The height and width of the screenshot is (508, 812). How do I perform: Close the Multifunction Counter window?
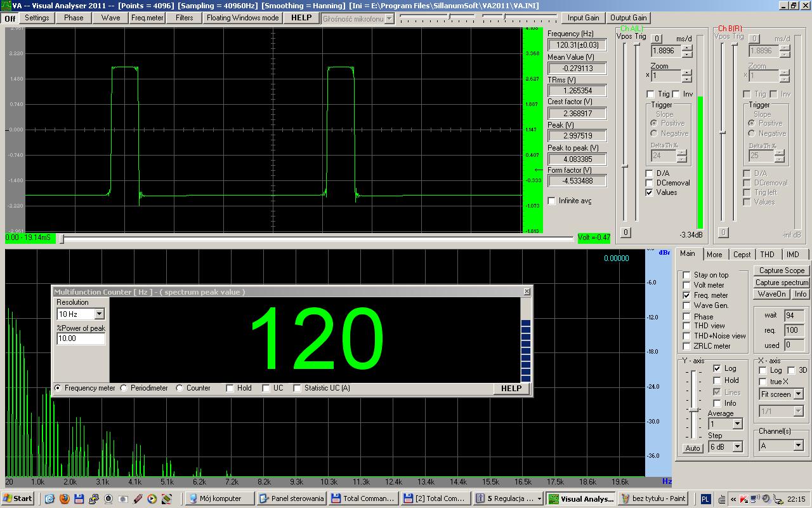point(527,291)
